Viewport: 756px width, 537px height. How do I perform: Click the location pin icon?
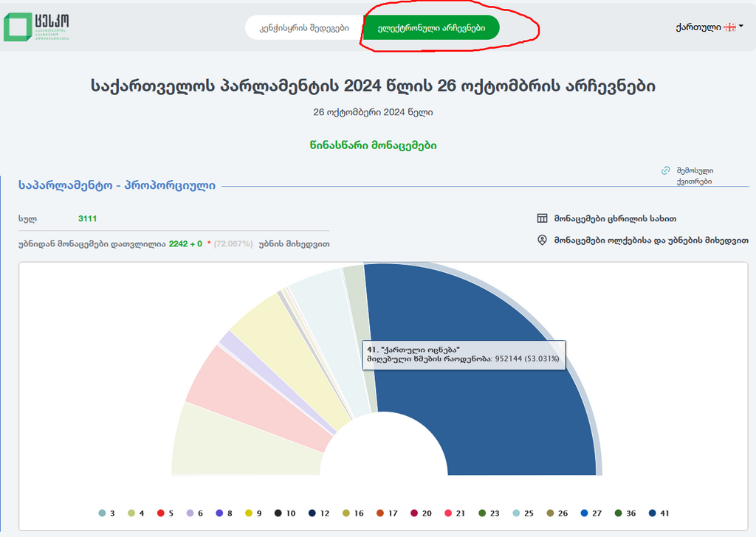click(542, 240)
